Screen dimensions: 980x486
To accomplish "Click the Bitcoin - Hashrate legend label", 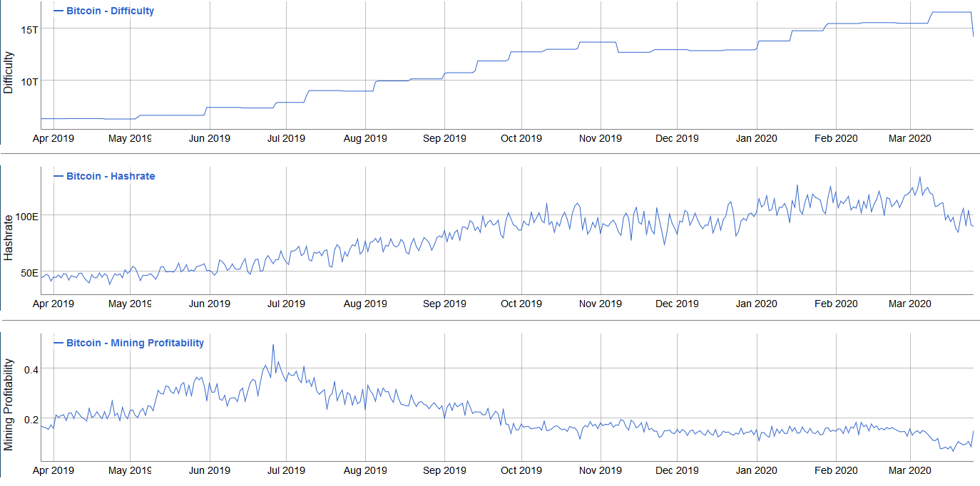I will 111,175.
